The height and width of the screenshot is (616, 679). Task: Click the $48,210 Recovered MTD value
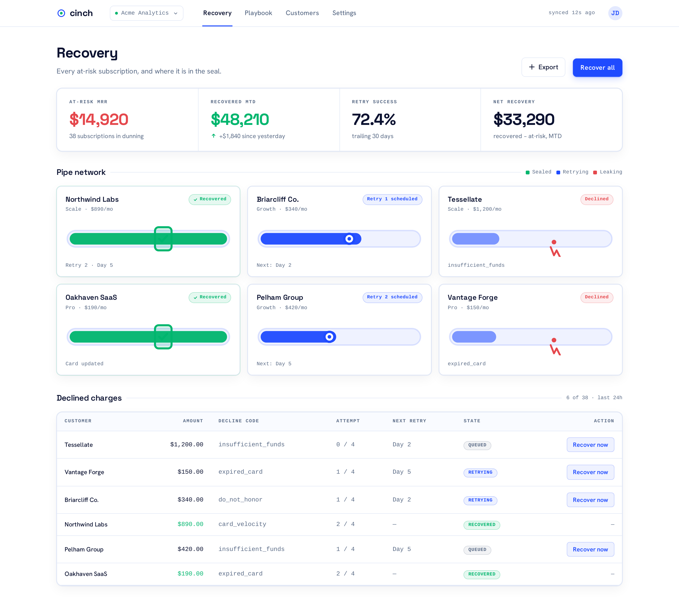[240, 119]
